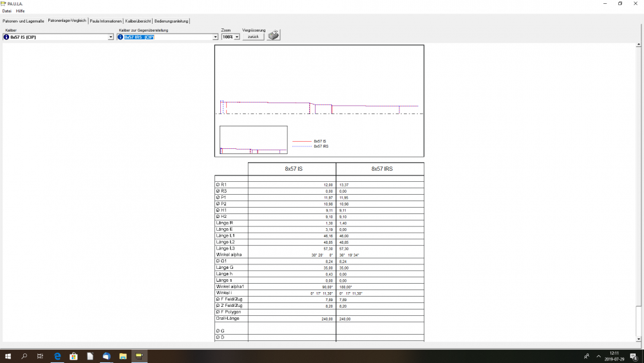Viewport: 644px width, 363px height.
Task: Click the info icon beside 8x57 IS (CIP)
Action: tap(6, 37)
